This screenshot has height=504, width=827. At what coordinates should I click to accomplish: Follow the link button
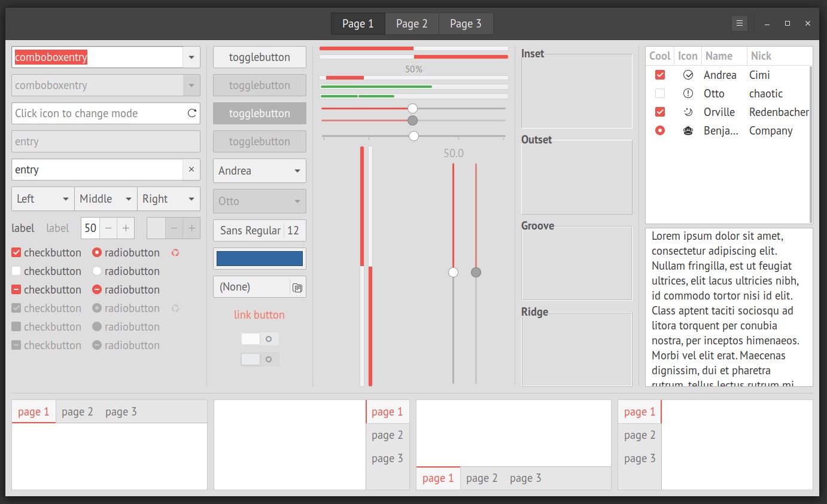pos(260,314)
